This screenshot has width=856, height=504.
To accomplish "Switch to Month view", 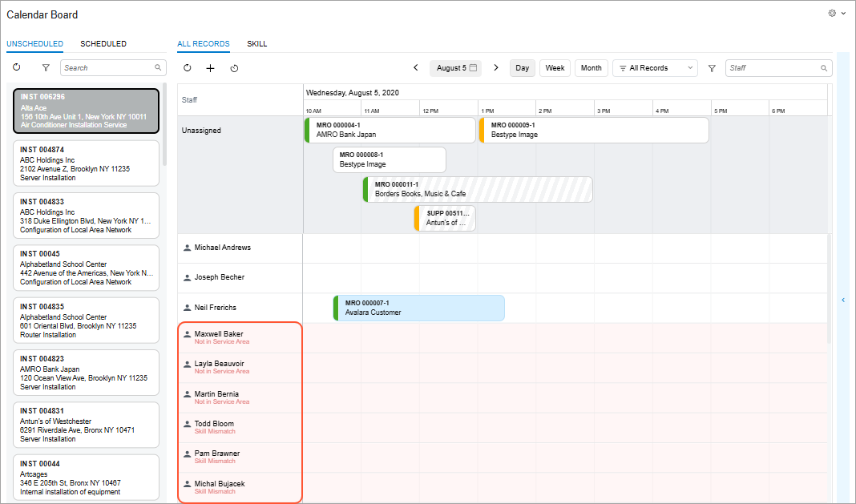I will click(591, 68).
